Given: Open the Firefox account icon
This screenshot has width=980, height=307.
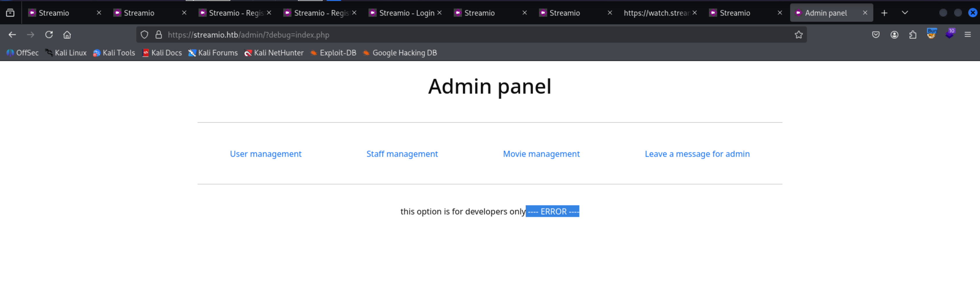Looking at the screenshot, I should click(895, 35).
